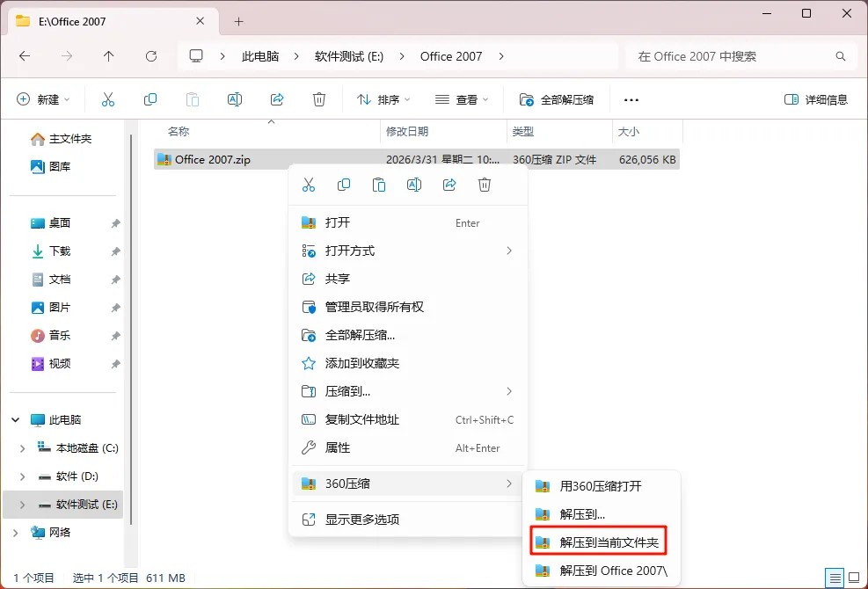Select 解压到 Office 2007\ in submenu
The height and width of the screenshot is (589, 868).
pyautogui.click(x=602, y=571)
